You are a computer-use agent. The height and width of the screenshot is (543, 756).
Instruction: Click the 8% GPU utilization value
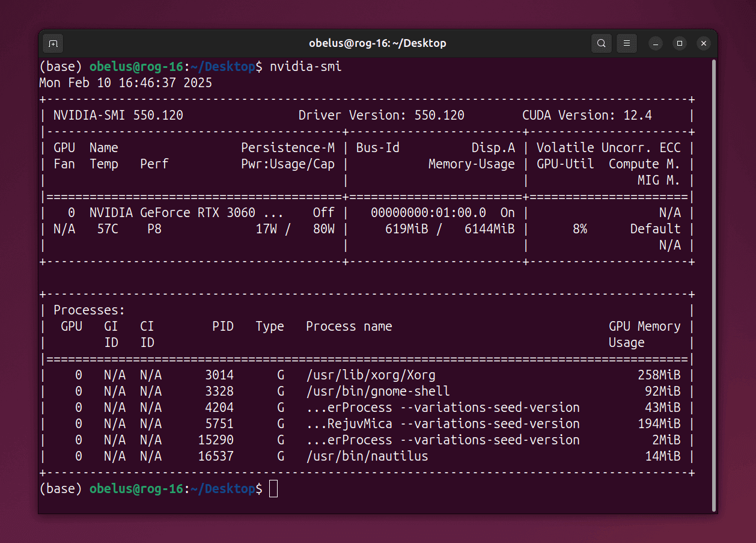click(x=580, y=229)
